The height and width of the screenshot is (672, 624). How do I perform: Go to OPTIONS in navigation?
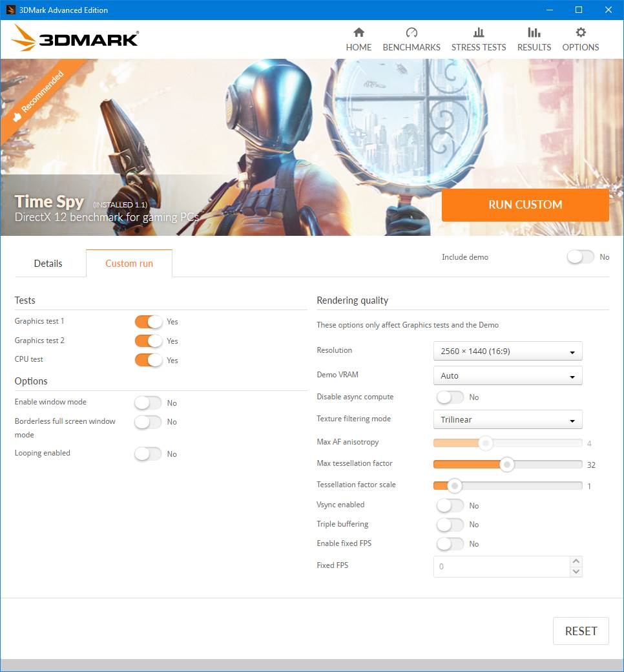pyautogui.click(x=580, y=47)
